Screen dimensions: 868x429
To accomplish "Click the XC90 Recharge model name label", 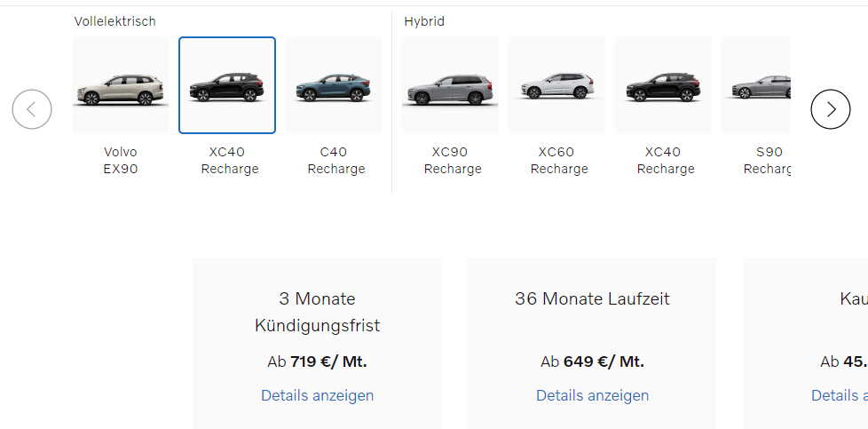I will 453,160.
